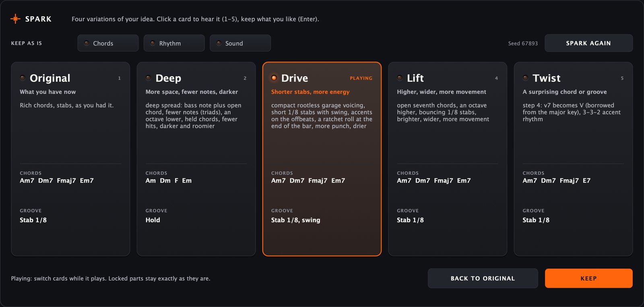The image size is (644, 307).
Task: Click the orange Spark logo icon
Action: click(x=15, y=19)
